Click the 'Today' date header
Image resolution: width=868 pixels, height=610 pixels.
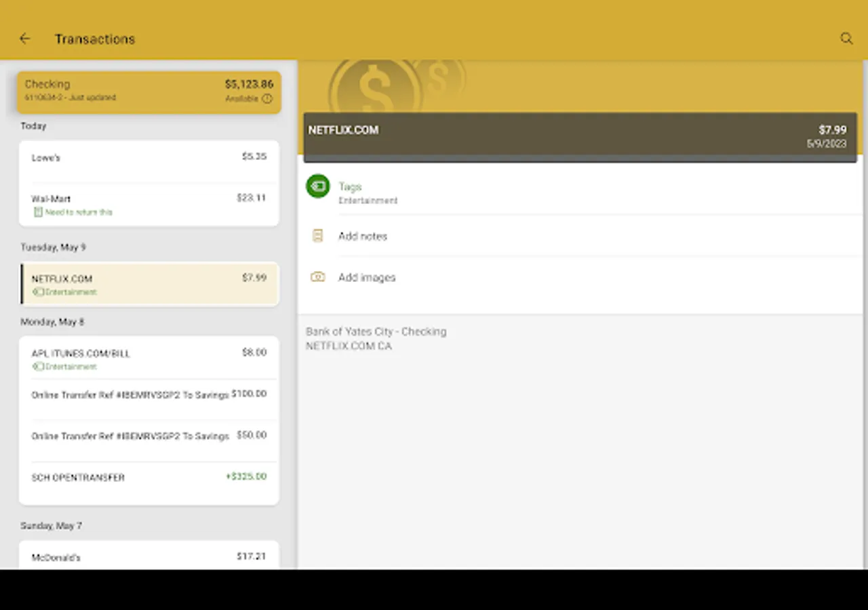point(33,126)
